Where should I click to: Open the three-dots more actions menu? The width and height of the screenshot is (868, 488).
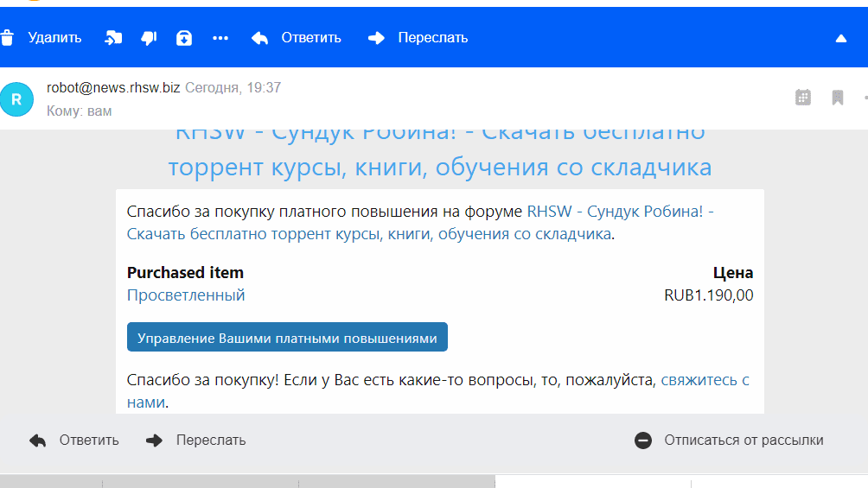pos(220,38)
